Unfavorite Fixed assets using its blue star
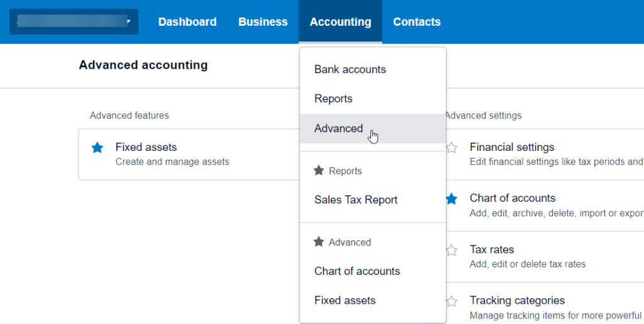644x324 pixels. click(x=97, y=147)
